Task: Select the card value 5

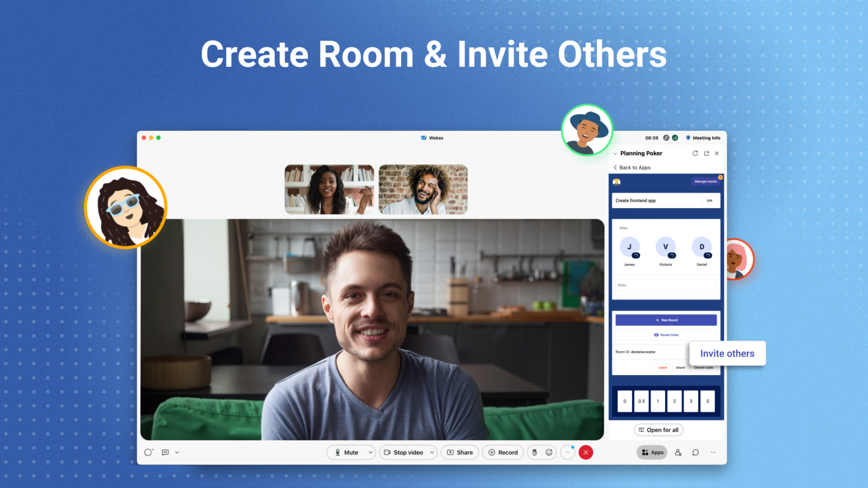Action: [x=707, y=401]
